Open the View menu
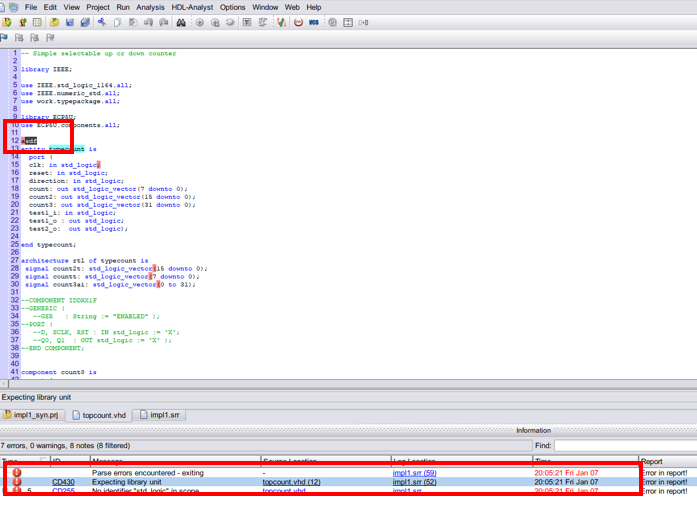697x508 pixels. 71,7
